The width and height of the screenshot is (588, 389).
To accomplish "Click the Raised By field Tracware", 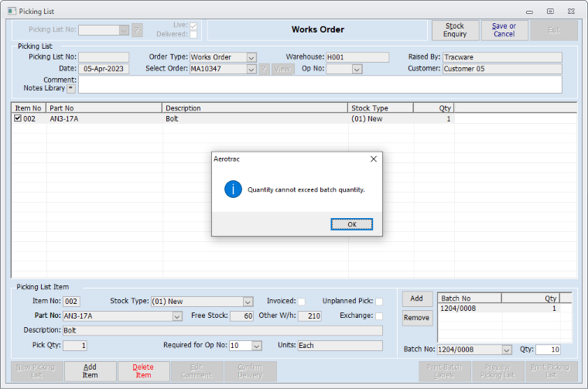I will 502,57.
